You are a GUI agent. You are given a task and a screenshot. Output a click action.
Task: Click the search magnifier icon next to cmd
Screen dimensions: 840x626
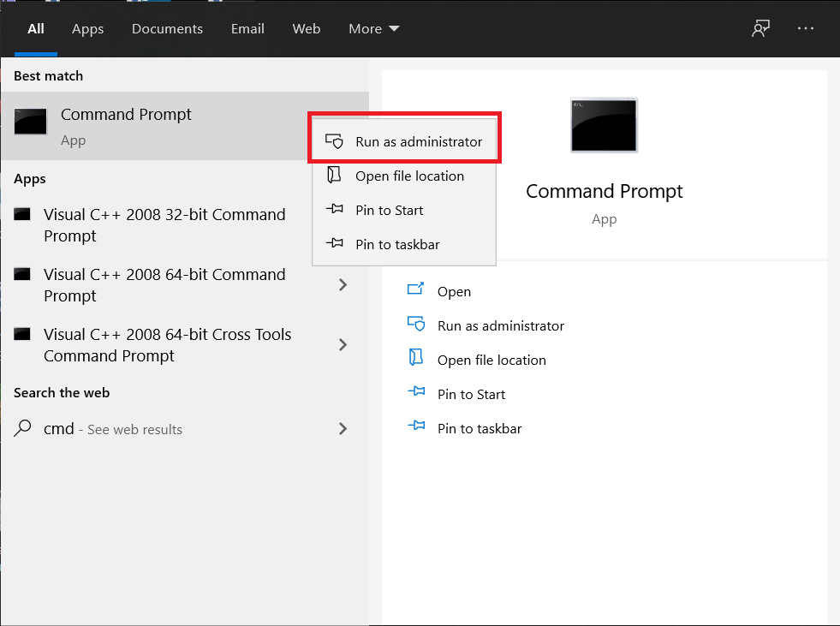pyautogui.click(x=25, y=428)
